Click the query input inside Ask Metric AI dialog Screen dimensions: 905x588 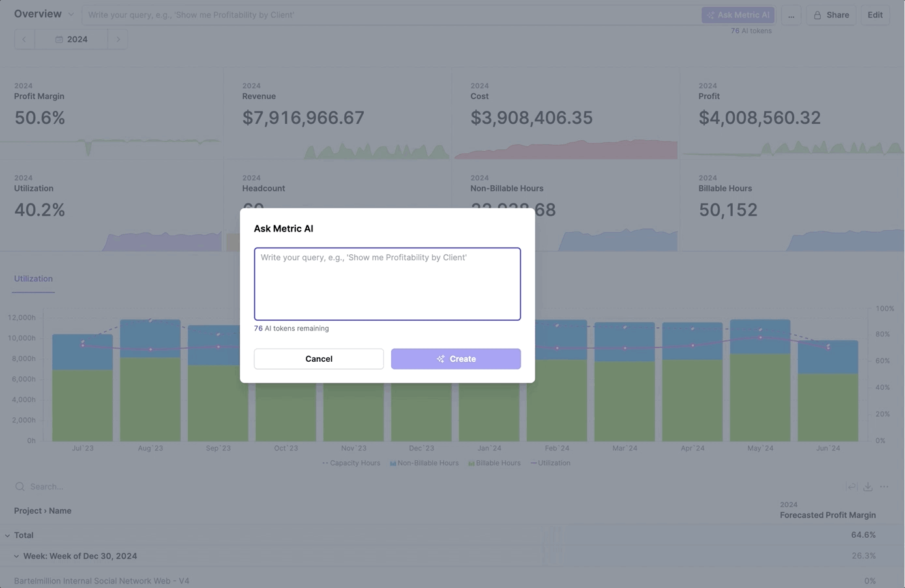pos(387,284)
